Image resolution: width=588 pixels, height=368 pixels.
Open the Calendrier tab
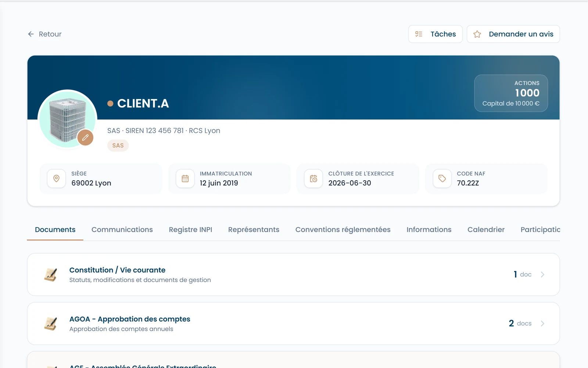pos(486,230)
